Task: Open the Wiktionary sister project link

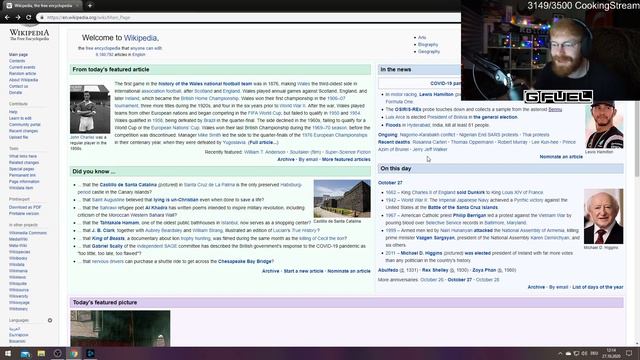Action: (18, 309)
